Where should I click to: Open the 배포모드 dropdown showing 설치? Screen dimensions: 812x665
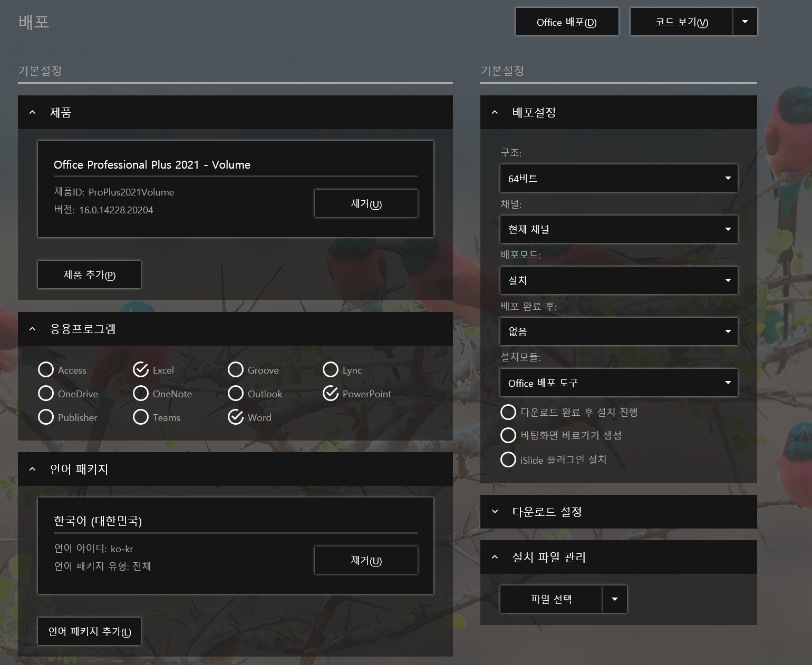(x=618, y=280)
